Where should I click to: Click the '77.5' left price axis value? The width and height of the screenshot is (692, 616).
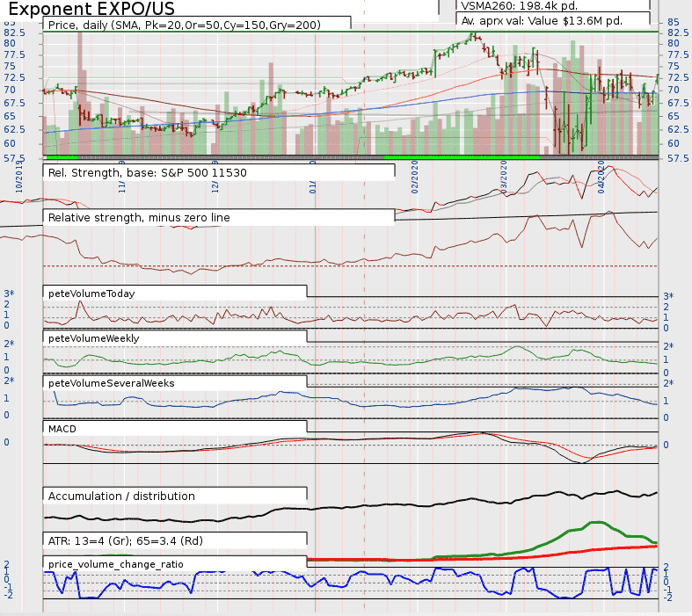[x=15, y=55]
